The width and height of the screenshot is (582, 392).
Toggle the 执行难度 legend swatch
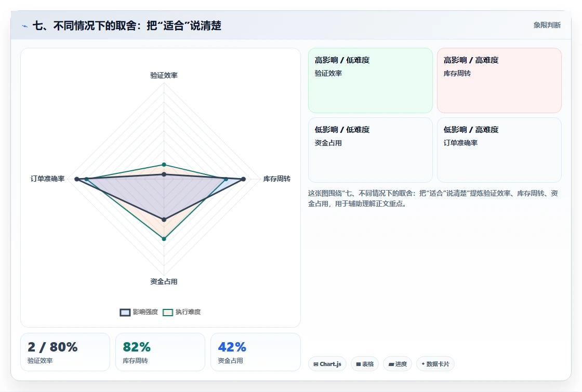point(168,312)
